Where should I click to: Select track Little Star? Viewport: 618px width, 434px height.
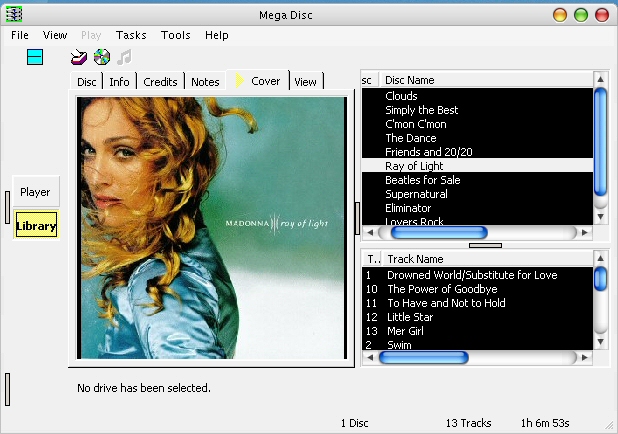click(x=477, y=317)
